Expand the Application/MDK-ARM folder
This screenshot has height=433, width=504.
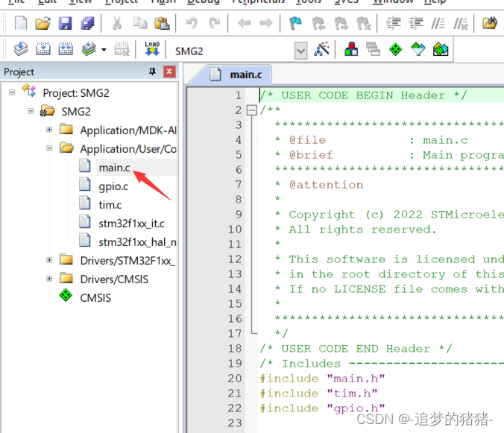49,130
